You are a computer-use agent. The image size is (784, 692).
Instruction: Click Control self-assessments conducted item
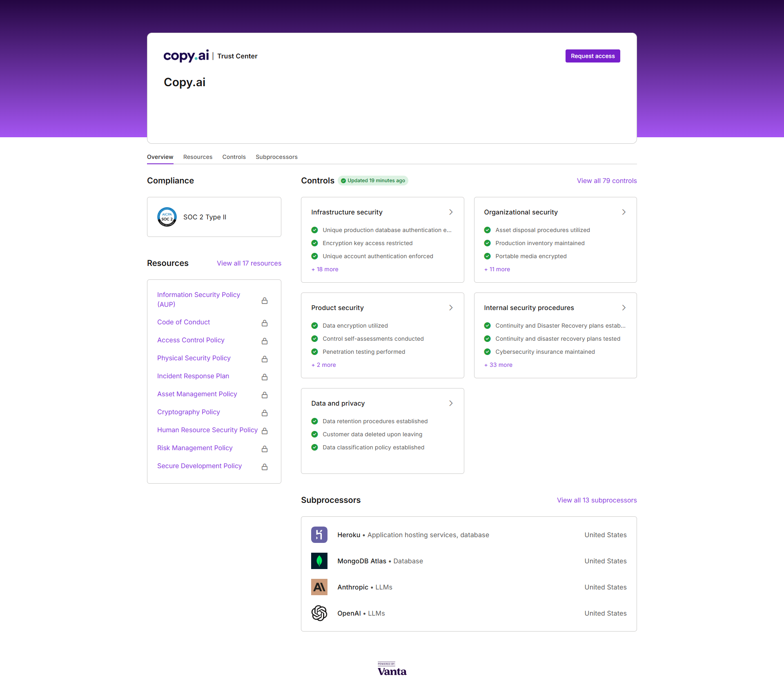pyautogui.click(x=373, y=339)
